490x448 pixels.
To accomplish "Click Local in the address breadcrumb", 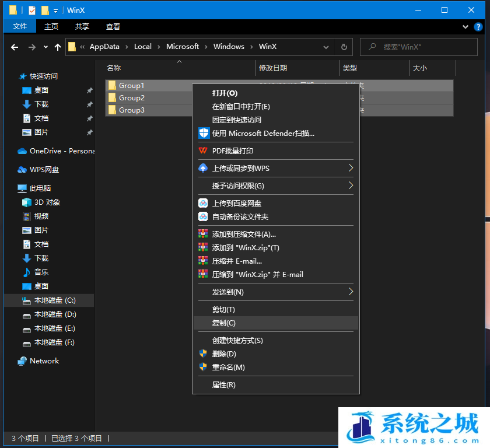I will point(143,47).
